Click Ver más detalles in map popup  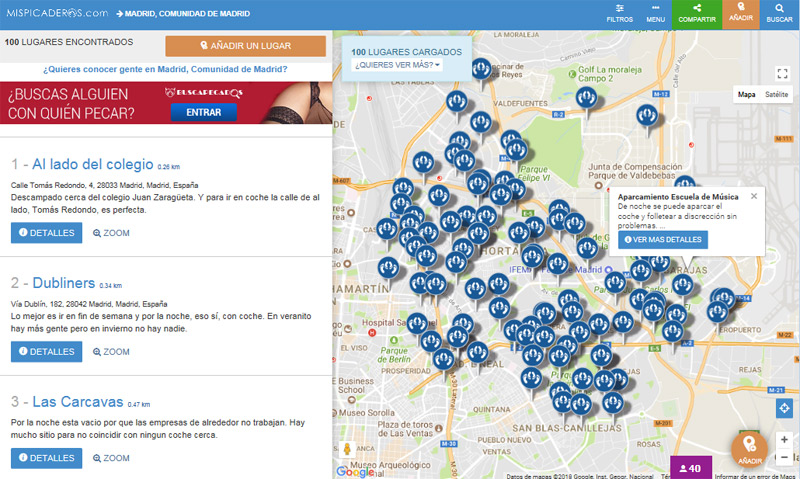coord(663,240)
